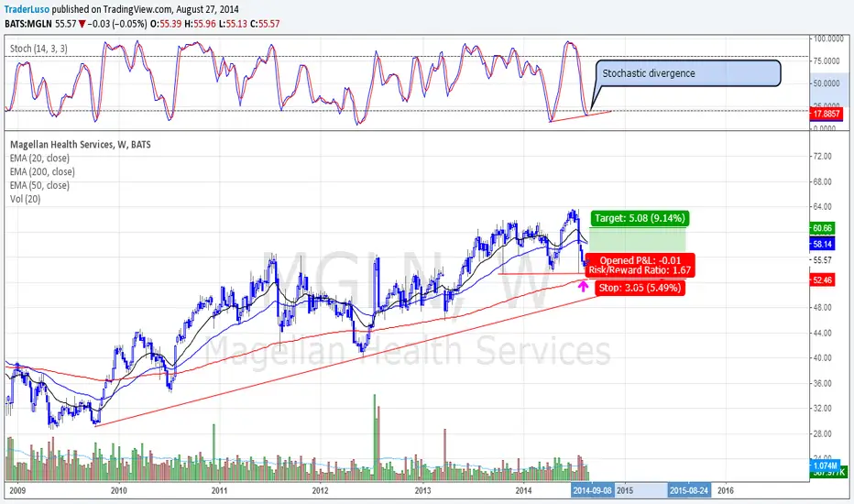The height and width of the screenshot is (504, 854).
Task: Click the 2016 label on time axis
Action: pyautogui.click(x=726, y=490)
